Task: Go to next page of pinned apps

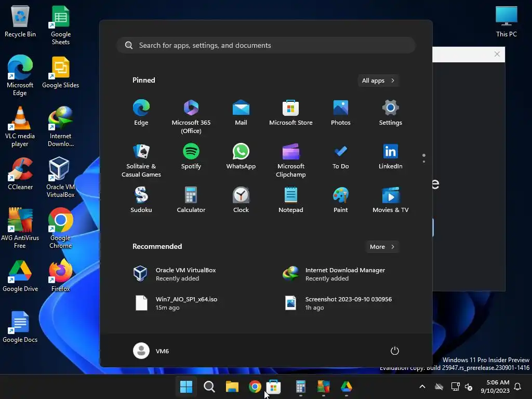Action: pos(424,161)
